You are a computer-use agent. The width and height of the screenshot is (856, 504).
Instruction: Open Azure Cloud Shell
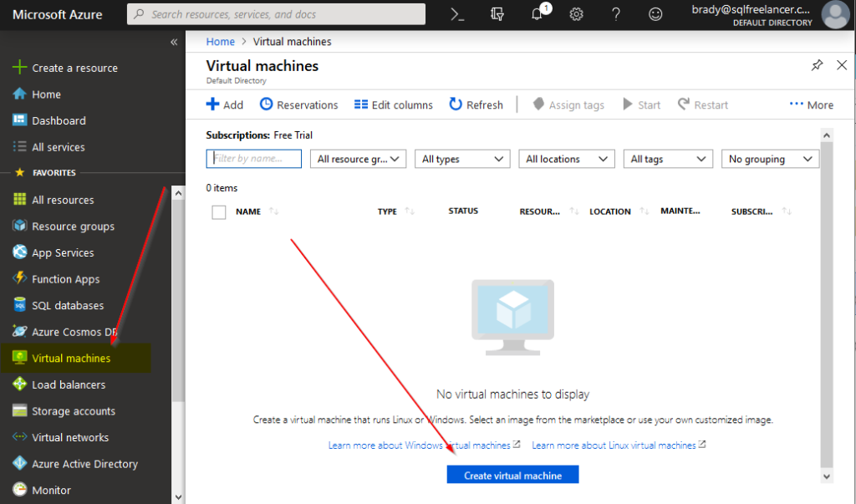tap(456, 14)
